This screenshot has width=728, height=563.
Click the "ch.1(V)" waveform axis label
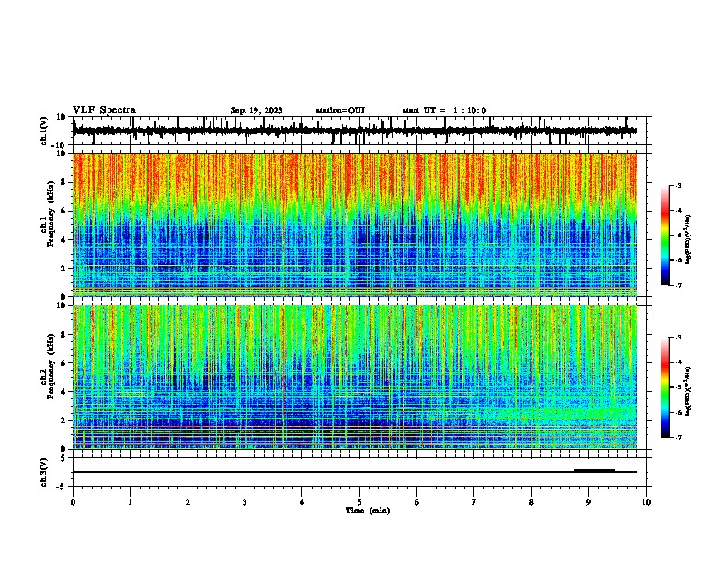click(x=44, y=131)
